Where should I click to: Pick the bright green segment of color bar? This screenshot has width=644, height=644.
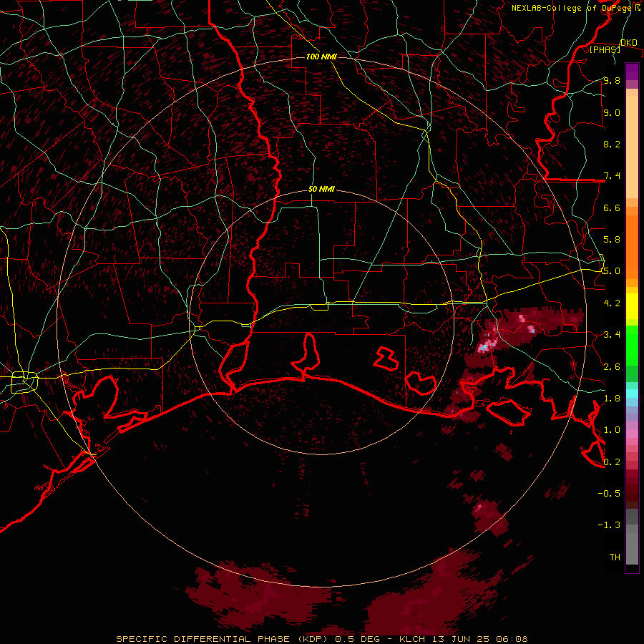[x=632, y=346]
